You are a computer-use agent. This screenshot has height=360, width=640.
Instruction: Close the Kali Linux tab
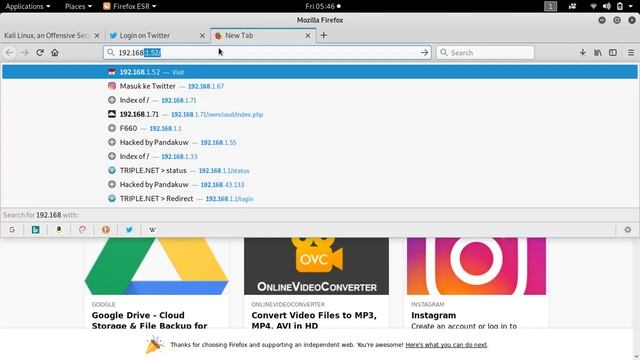click(x=97, y=36)
